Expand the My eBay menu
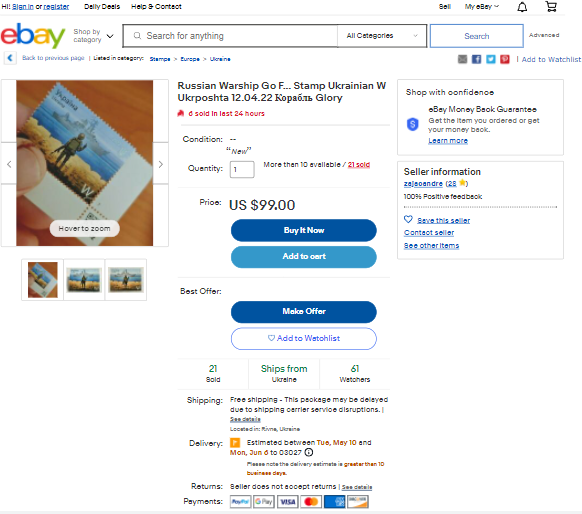This screenshot has height=514, width=582. pyautogui.click(x=481, y=6)
